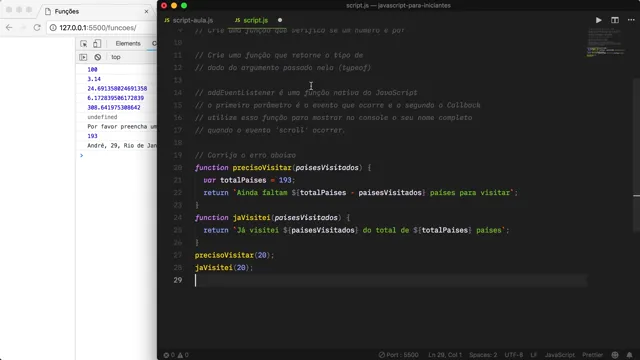Image resolution: width=640 pixels, height=360 pixels.
Task: Toggle the DevTools device toolbar icon
Action: tap(97, 44)
